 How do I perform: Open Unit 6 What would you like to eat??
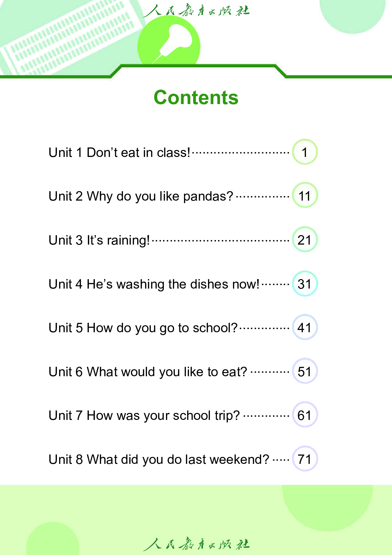coord(148,372)
